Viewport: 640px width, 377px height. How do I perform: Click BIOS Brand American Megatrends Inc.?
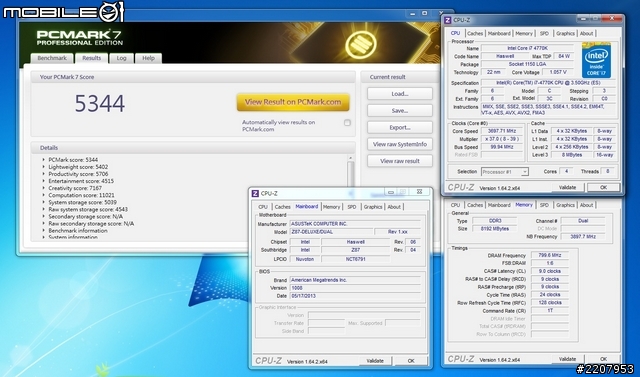click(355, 280)
